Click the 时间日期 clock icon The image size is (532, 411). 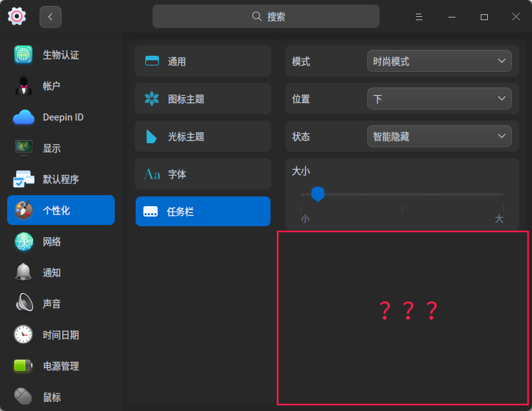(x=23, y=335)
